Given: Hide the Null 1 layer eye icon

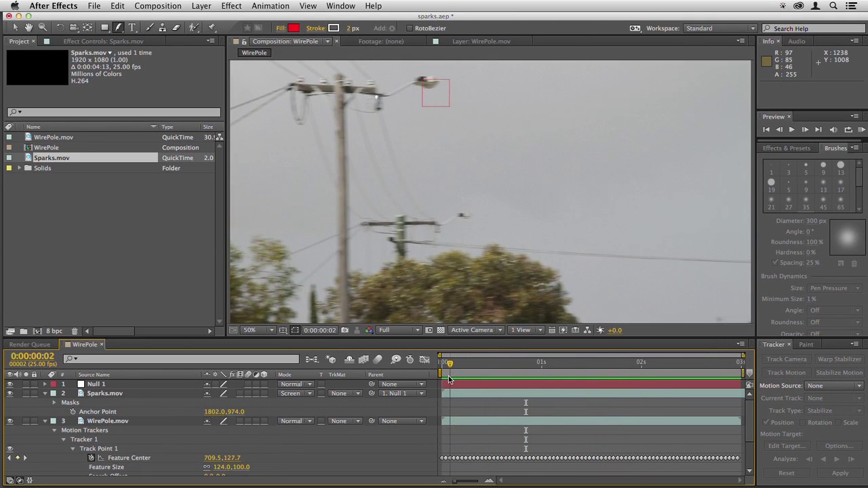Looking at the screenshot, I should [9, 384].
